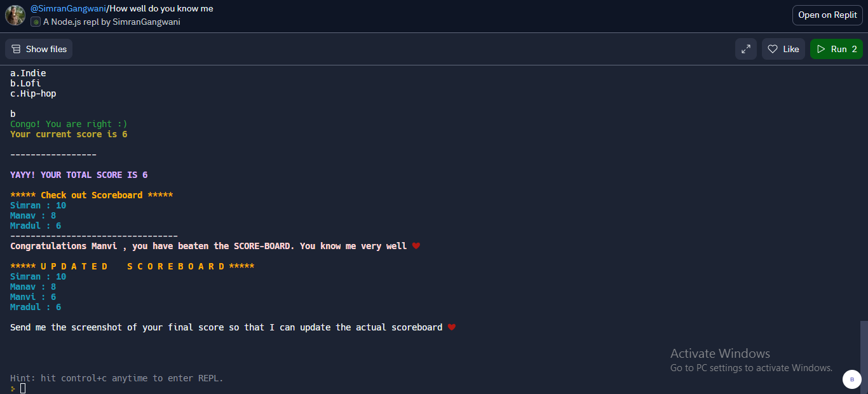Click the "Hint: hit control+c" line

(117, 378)
